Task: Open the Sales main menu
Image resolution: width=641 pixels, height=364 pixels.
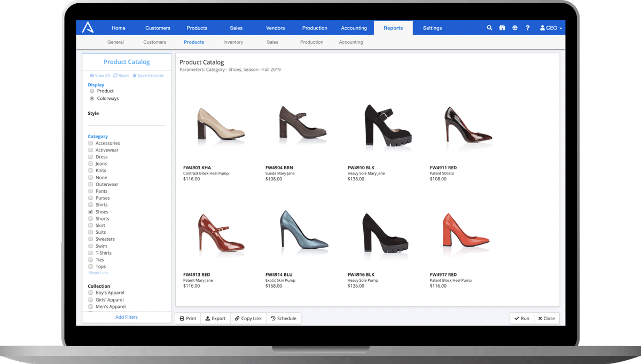Action: click(x=236, y=28)
